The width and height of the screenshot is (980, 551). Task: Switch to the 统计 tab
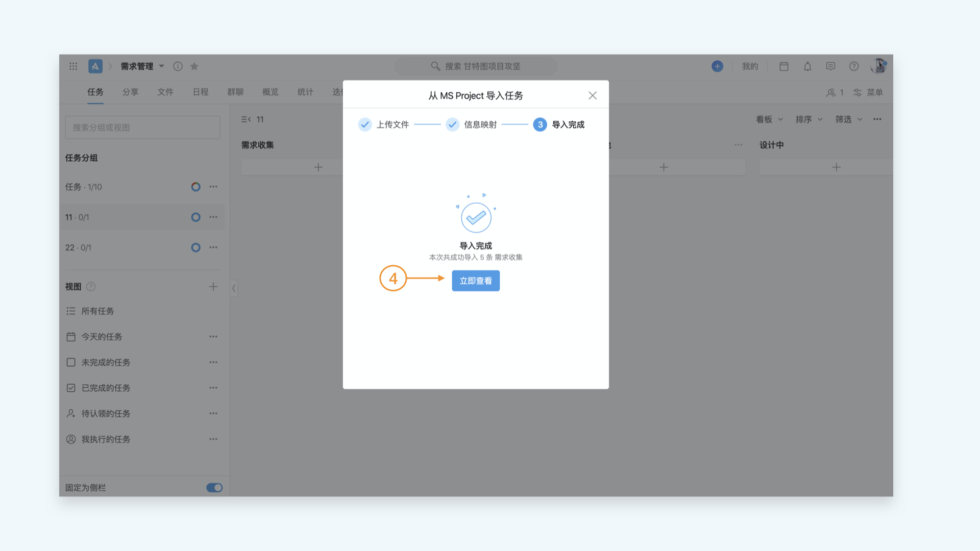305,92
